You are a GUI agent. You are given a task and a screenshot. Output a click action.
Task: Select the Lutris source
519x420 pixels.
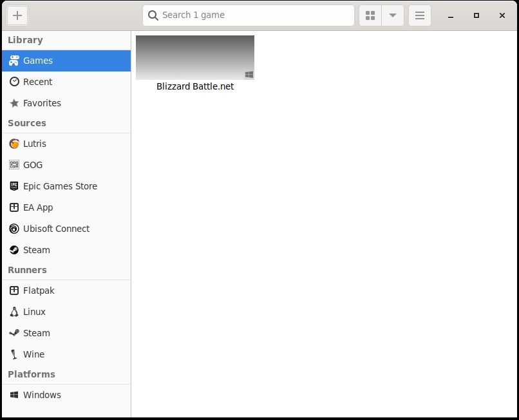click(66, 144)
